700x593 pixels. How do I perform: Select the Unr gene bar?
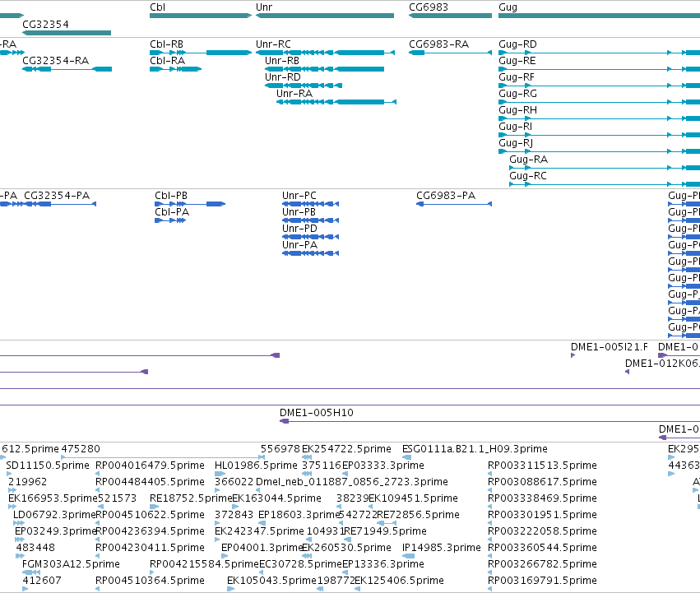coord(325,16)
